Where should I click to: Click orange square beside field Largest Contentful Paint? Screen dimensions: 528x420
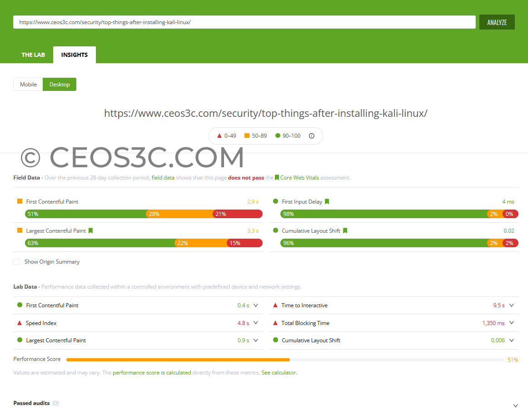20,230
